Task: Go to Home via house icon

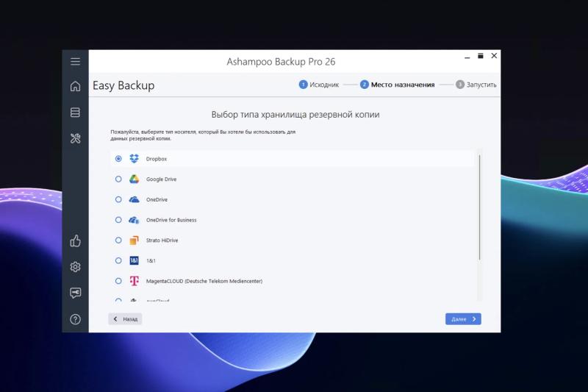Action: [75, 86]
